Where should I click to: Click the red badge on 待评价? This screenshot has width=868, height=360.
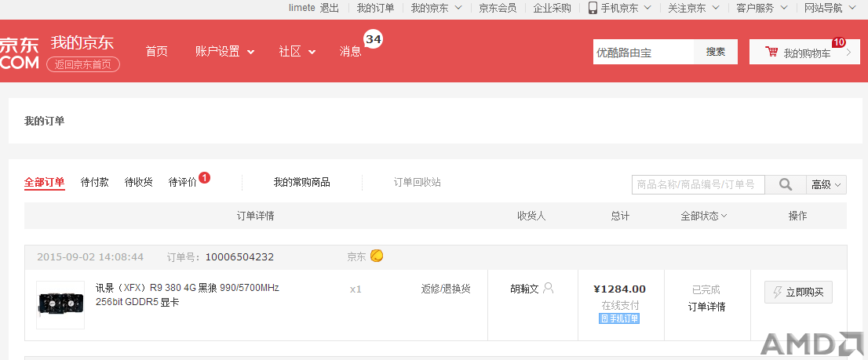point(204,177)
